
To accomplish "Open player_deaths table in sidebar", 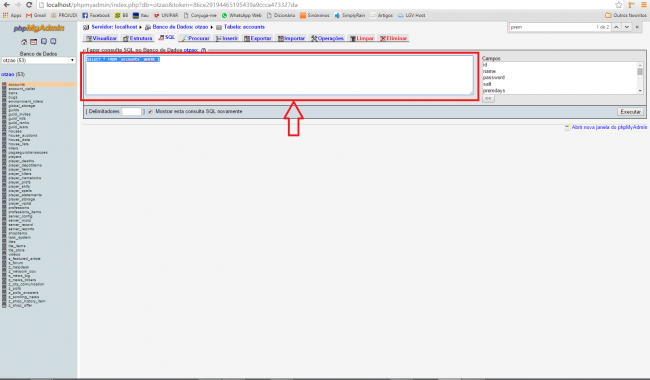I will click(x=21, y=161).
